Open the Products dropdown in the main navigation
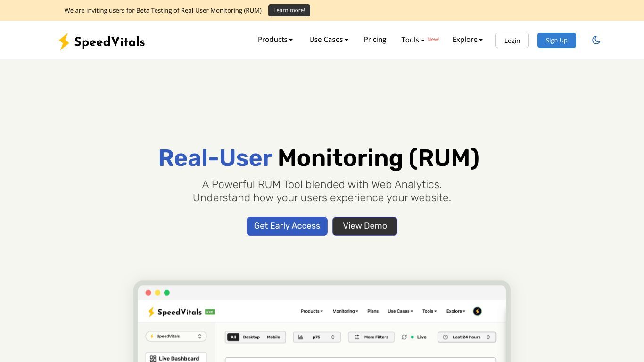Viewport: 644px width, 362px height. pos(275,40)
